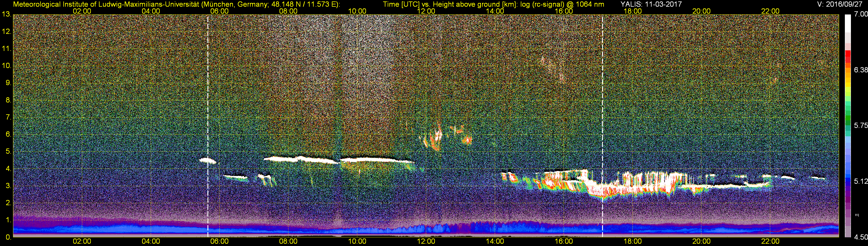868x246 pixels.
Task: Click the 08:00 label on the lower time axis
Action: (x=288, y=242)
